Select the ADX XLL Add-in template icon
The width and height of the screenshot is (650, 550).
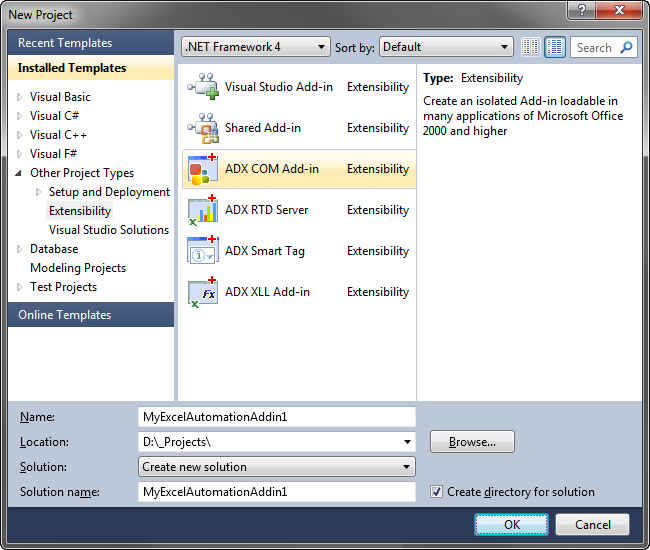coord(203,292)
